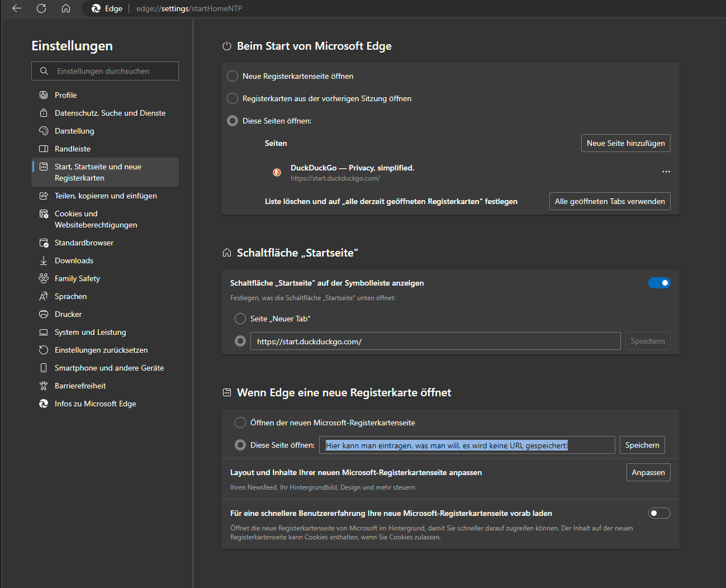Click 'Neue Seite hinzufügen' button
Image resolution: width=726 pixels, height=588 pixels.
click(x=625, y=143)
